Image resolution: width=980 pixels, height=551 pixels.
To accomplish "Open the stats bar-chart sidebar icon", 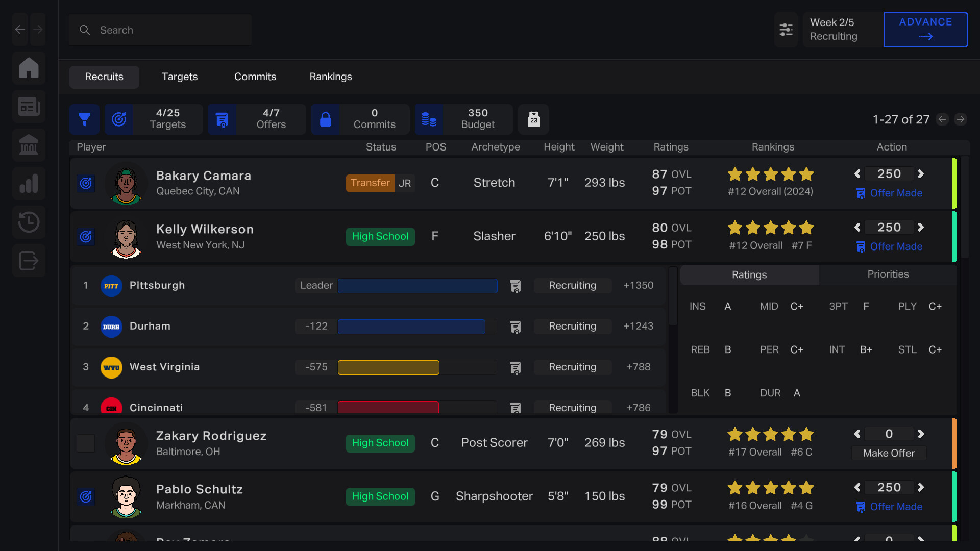I will [29, 183].
